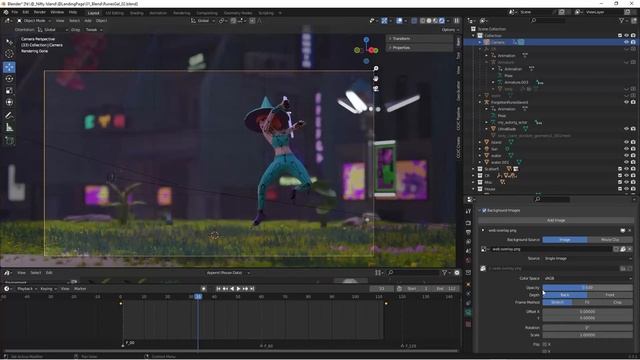Expand the Camera row in outliner
640x360 pixels.
click(x=480, y=42)
